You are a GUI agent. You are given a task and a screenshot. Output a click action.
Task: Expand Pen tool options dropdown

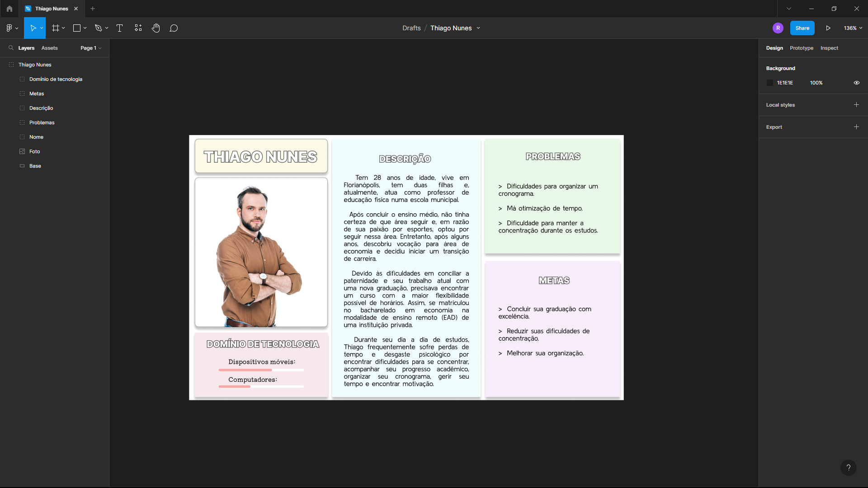[107, 28]
